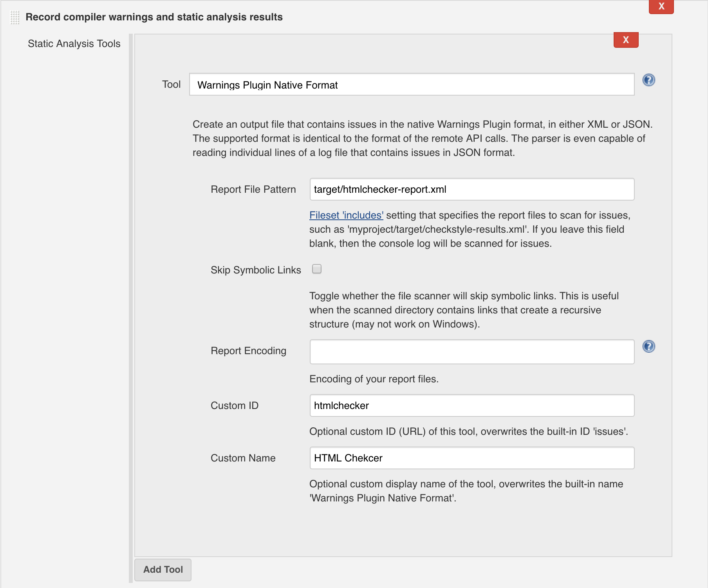
Task: Open the Tool selection dropdown
Action: point(411,85)
